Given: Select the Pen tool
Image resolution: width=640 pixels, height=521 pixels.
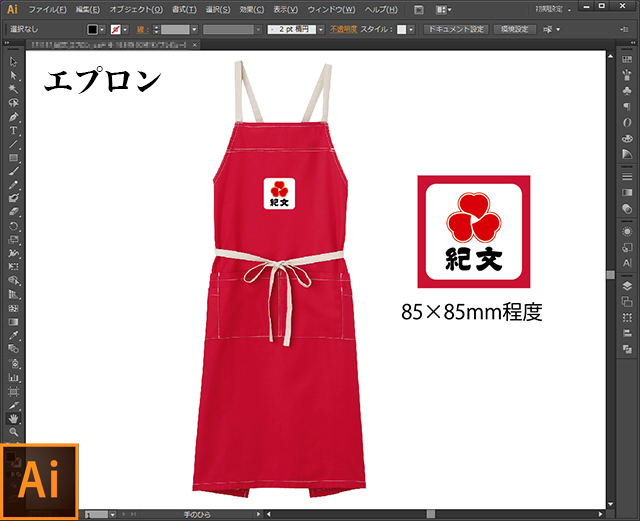Looking at the screenshot, I should click(13, 116).
